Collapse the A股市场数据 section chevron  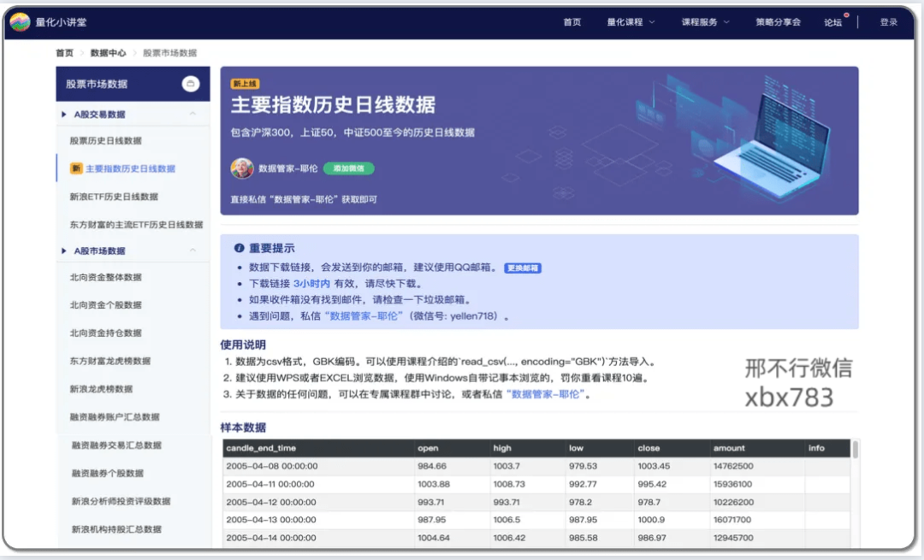192,251
